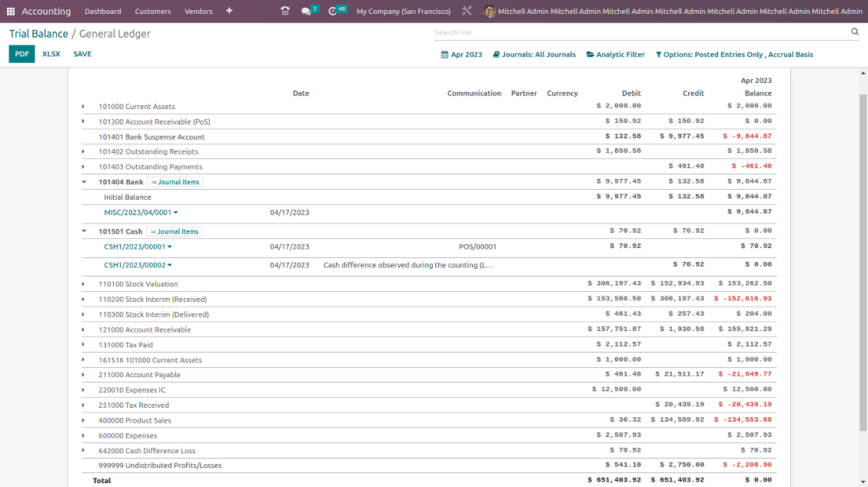The image size is (868, 487).
Task: Click the vertical scrollbar thumb
Action: click(x=863, y=263)
